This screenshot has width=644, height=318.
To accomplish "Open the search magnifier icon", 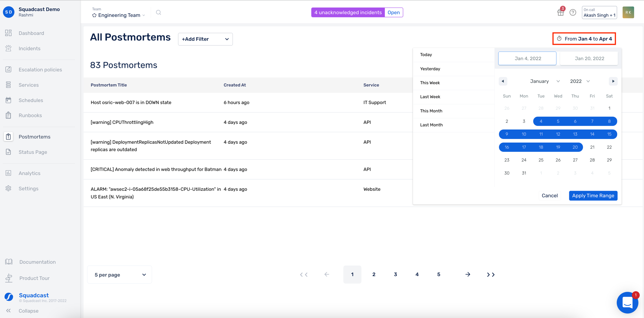I will [158, 12].
